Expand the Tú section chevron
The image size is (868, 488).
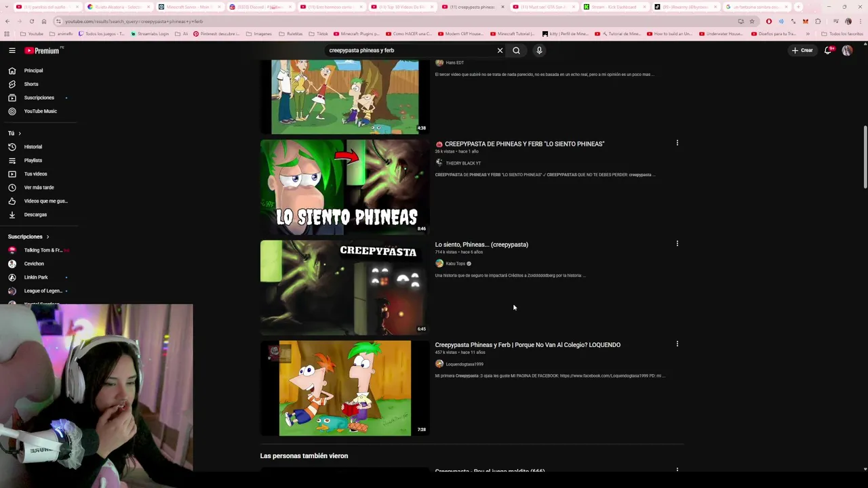pos(20,134)
